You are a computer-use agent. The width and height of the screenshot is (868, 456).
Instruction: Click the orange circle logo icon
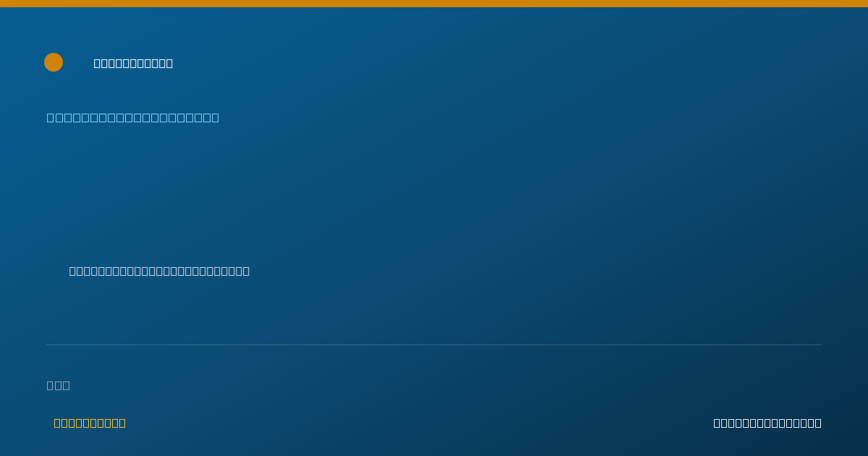[x=54, y=62]
